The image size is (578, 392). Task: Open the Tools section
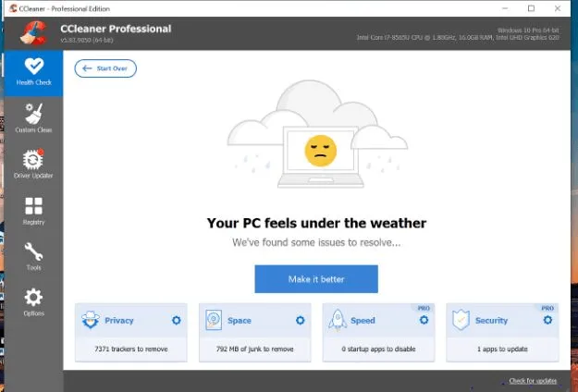(33, 256)
